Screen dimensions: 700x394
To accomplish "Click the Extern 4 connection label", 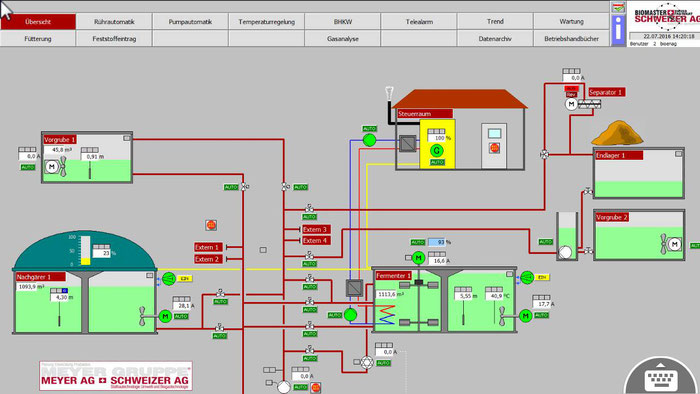I will pyautogui.click(x=316, y=241).
